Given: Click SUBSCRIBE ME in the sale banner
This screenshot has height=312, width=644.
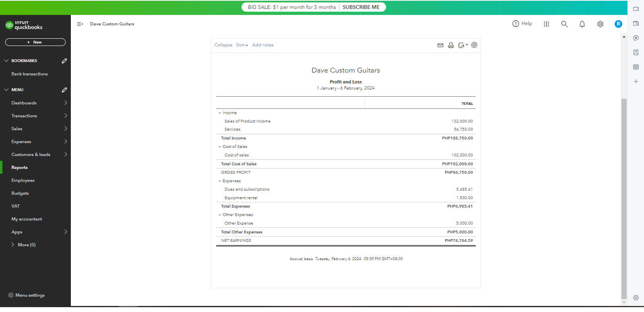Looking at the screenshot, I should pos(361,7).
